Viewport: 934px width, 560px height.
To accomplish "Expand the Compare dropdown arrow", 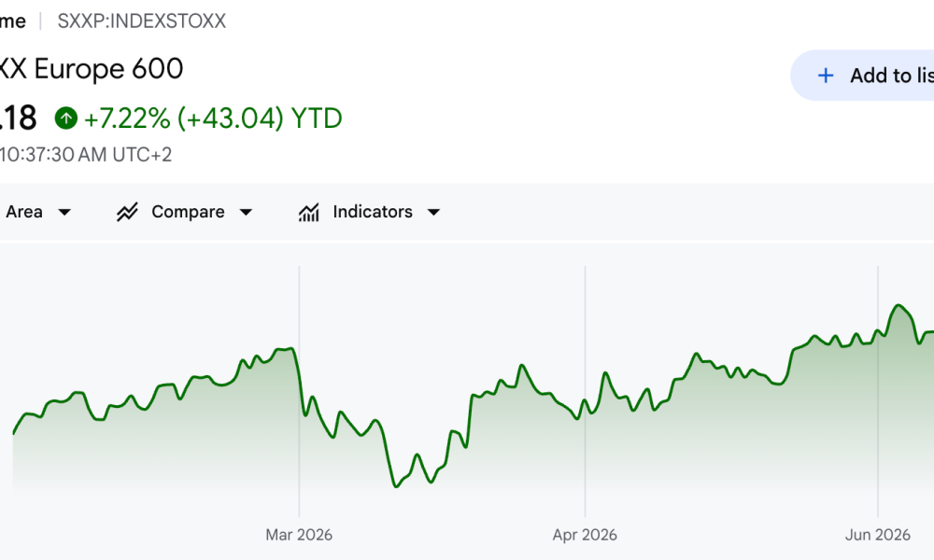I will (x=246, y=212).
